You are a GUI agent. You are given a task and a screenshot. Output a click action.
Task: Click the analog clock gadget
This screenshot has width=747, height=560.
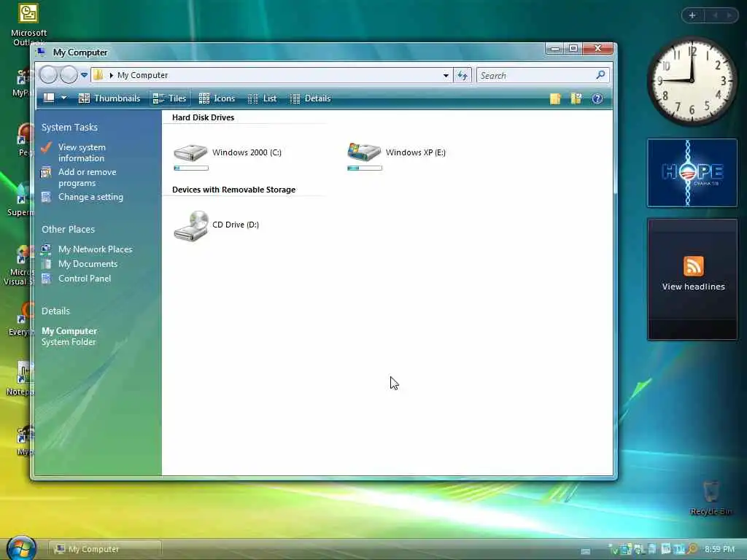[692, 81]
